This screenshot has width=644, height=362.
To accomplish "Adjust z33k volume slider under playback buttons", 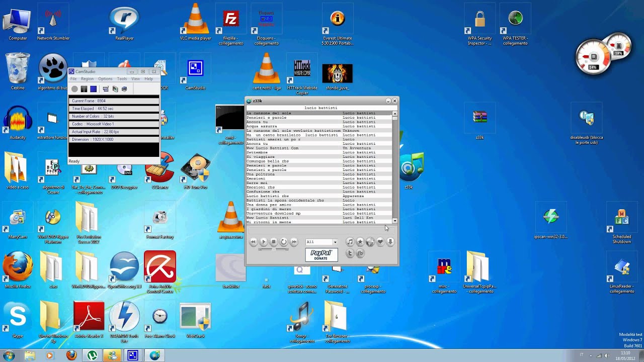I will click(x=273, y=249).
